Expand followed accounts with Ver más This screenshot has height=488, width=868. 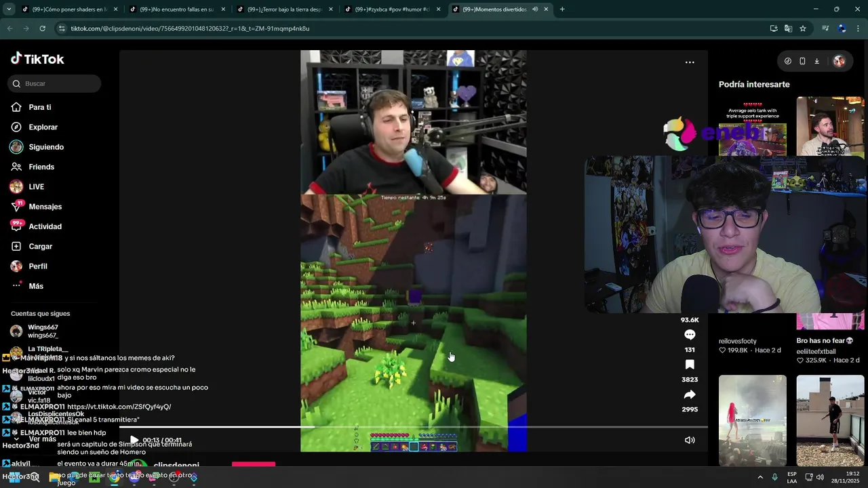tap(43, 439)
